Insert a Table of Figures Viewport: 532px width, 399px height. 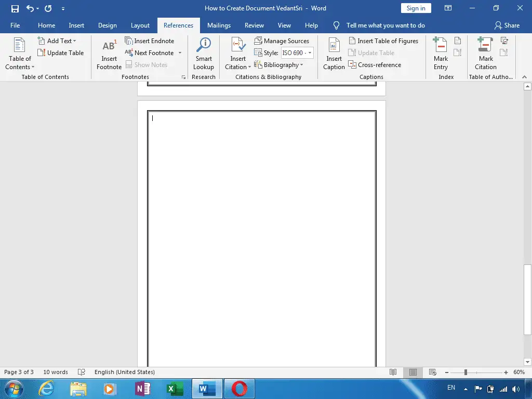pos(383,41)
